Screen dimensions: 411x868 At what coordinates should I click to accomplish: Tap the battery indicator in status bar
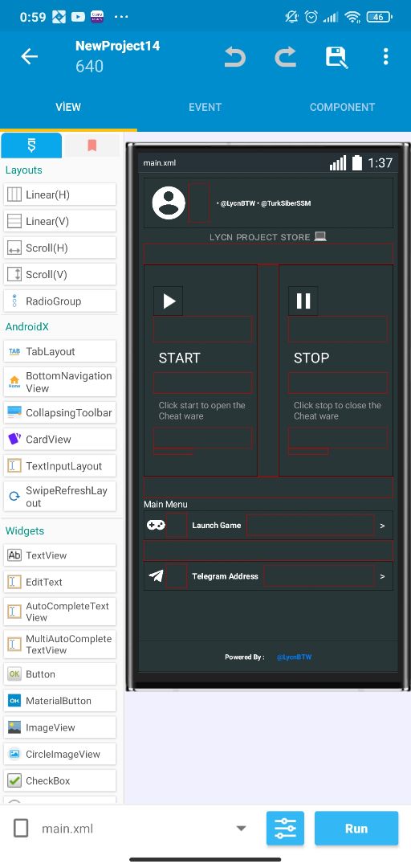380,17
